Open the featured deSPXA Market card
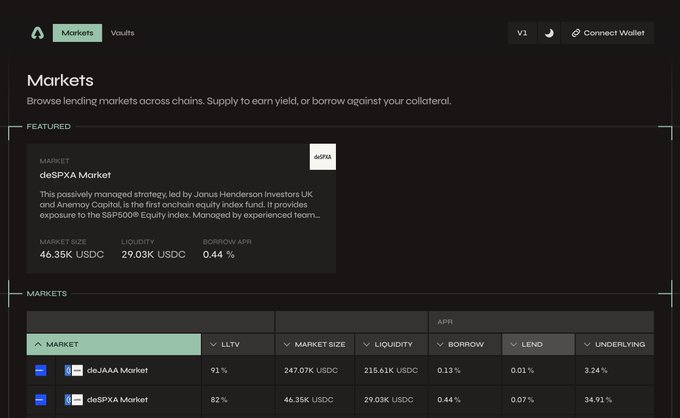Viewport: 680px width, 418px height. point(181,209)
